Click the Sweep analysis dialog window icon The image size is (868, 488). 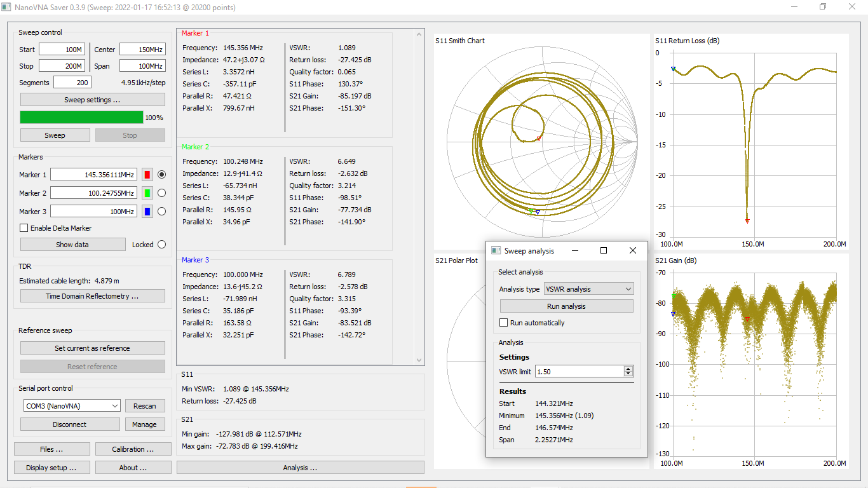click(496, 250)
